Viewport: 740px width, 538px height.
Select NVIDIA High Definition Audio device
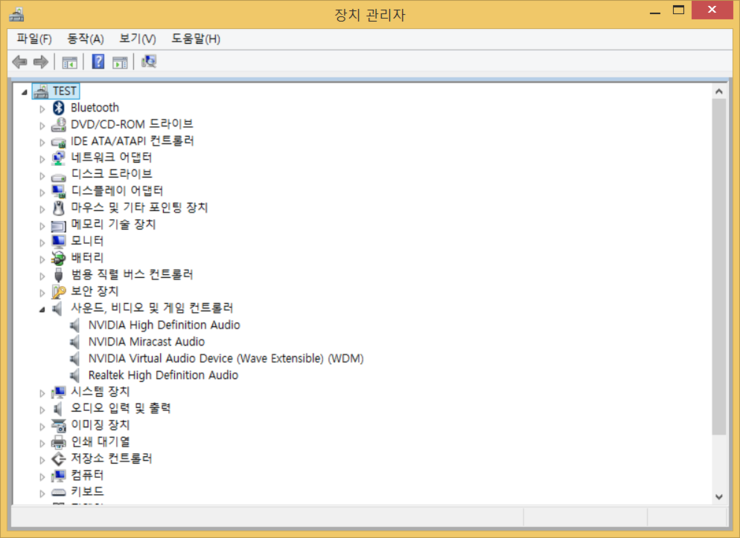[x=164, y=325]
